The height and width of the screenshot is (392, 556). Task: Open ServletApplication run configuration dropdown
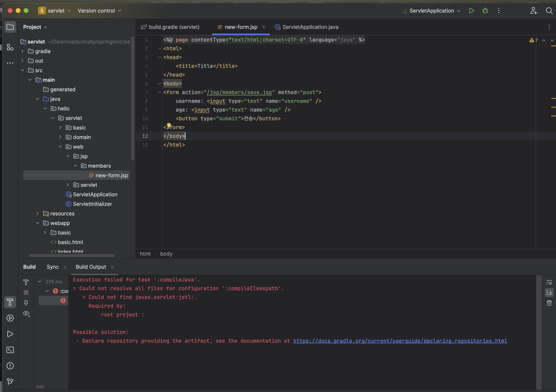431,11
